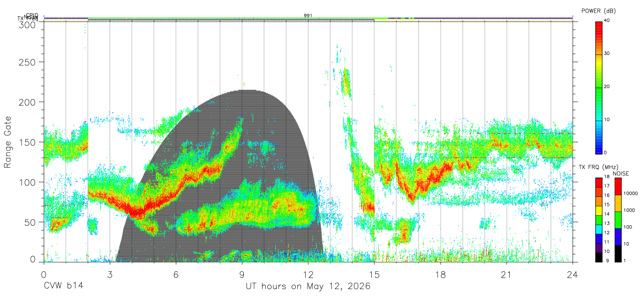This screenshot has width=644, height=297.
Task: Pick the cyan segment of the TX FRQ bar
Action: click(x=598, y=229)
